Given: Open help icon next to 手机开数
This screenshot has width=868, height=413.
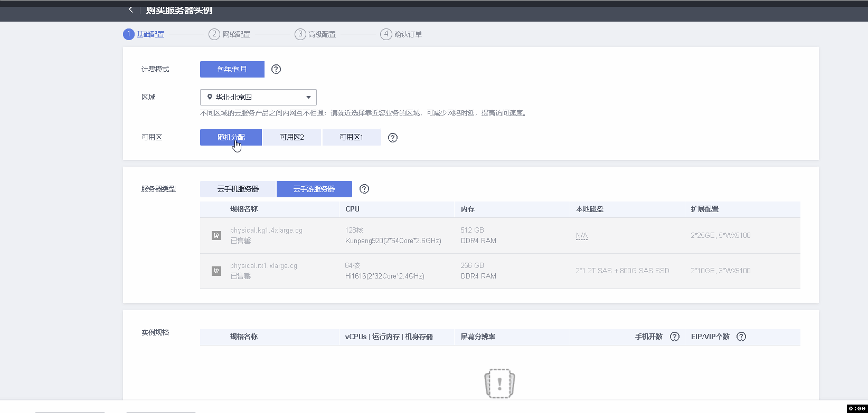Looking at the screenshot, I should (675, 337).
